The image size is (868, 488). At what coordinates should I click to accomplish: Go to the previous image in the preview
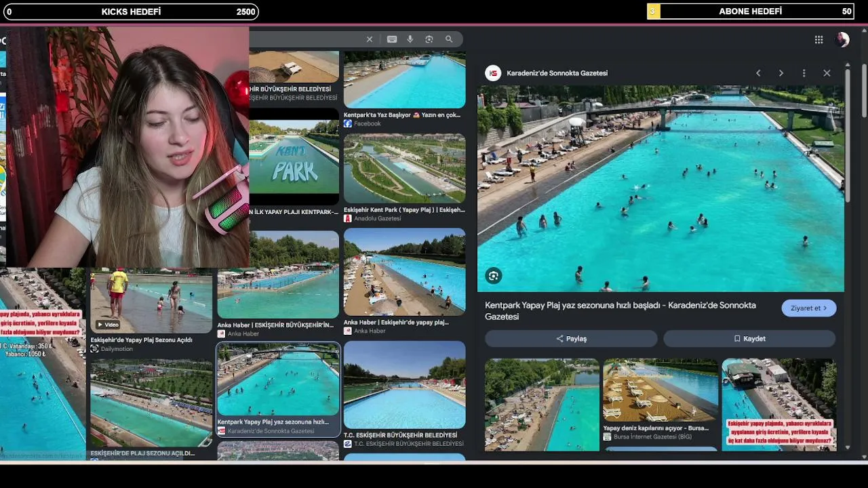pyautogui.click(x=758, y=73)
